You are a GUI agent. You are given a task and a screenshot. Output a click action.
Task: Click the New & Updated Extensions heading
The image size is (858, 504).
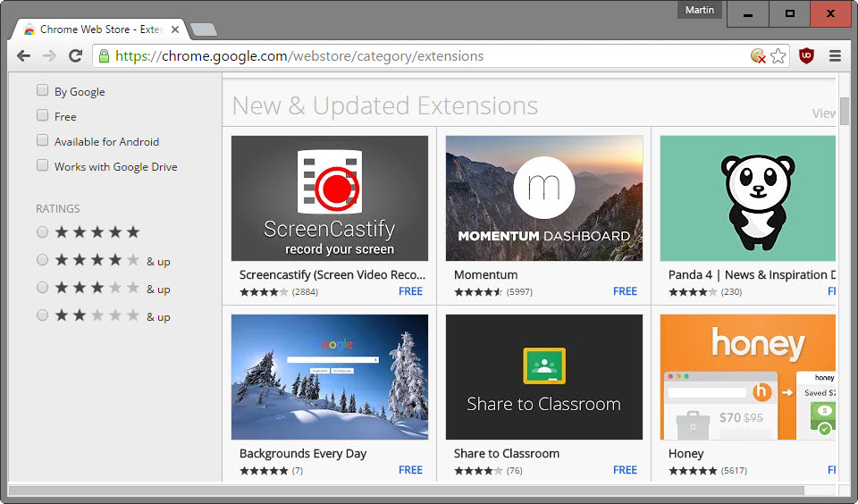point(385,105)
